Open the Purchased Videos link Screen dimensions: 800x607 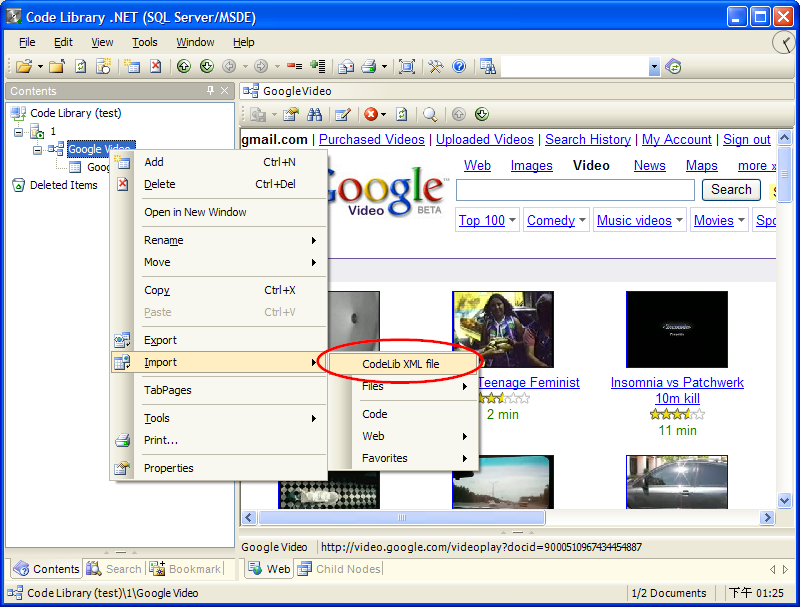pyautogui.click(x=371, y=139)
